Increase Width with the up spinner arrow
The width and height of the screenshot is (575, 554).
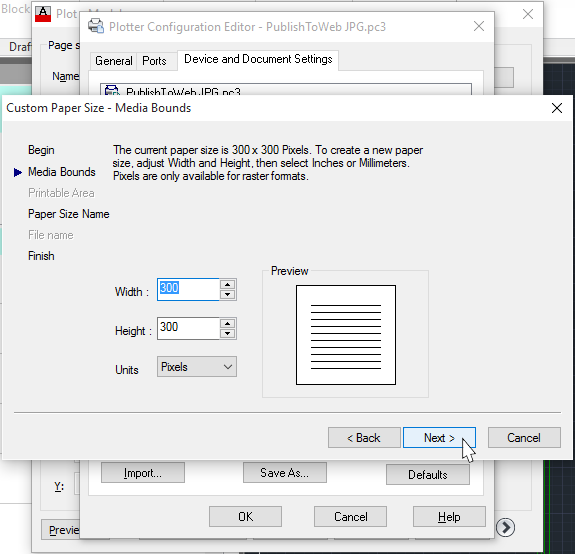[x=228, y=285]
